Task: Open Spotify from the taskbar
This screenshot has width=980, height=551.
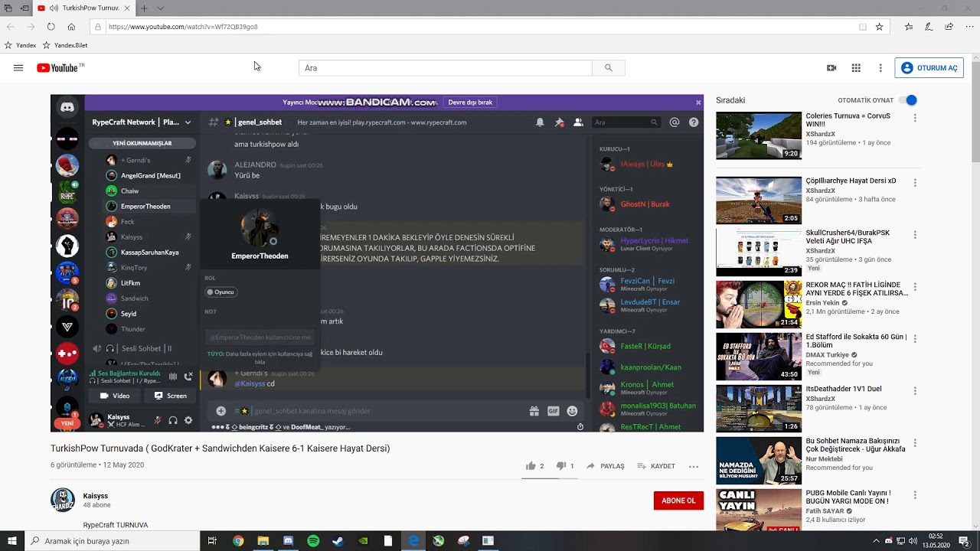Action: pos(313,541)
